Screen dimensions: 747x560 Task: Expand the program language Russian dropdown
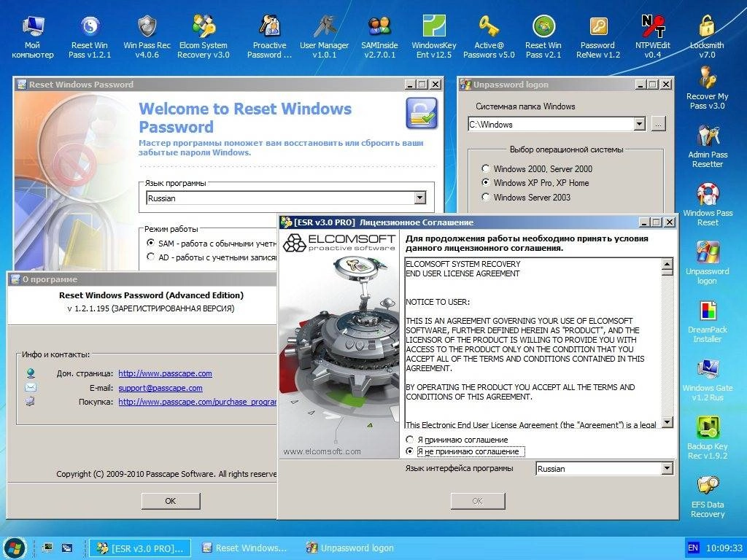click(x=419, y=198)
